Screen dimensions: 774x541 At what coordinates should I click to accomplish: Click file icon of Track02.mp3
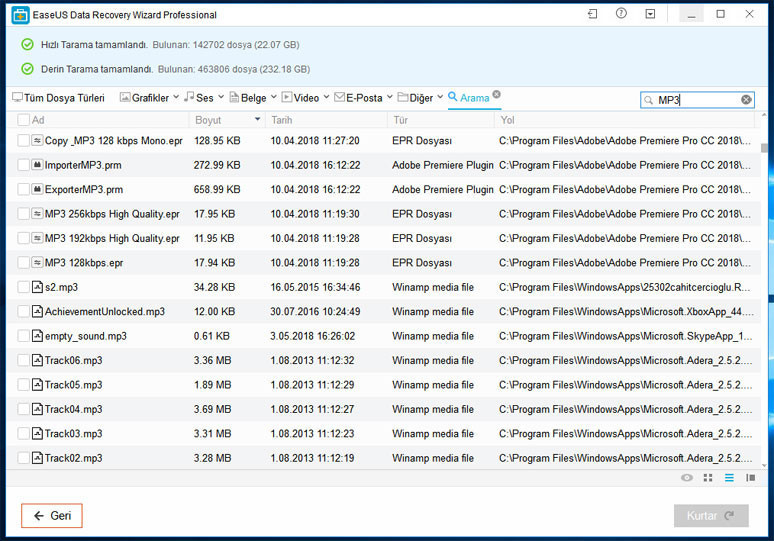click(37, 458)
